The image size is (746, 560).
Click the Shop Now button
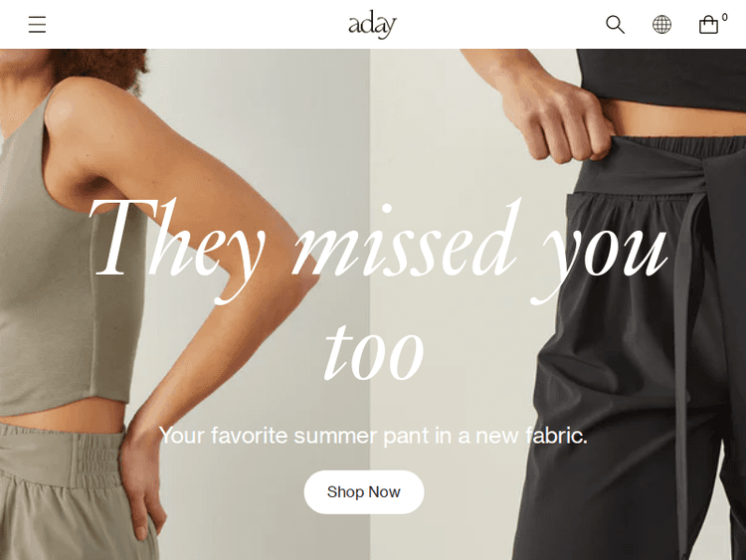click(x=364, y=492)
